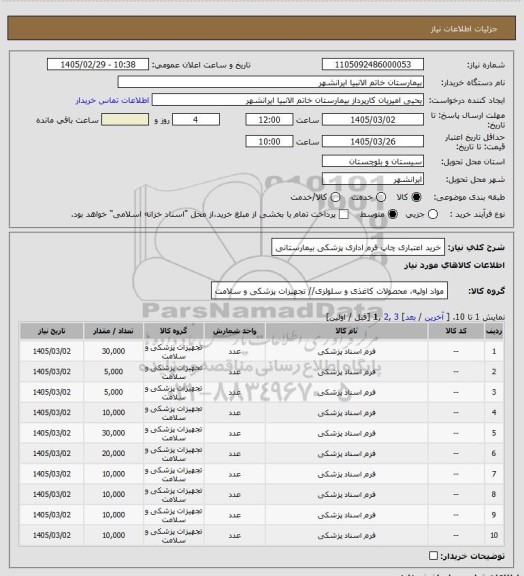Select the کالا radio button
Viewport: 524px width, 576px height.
(416, 197)
